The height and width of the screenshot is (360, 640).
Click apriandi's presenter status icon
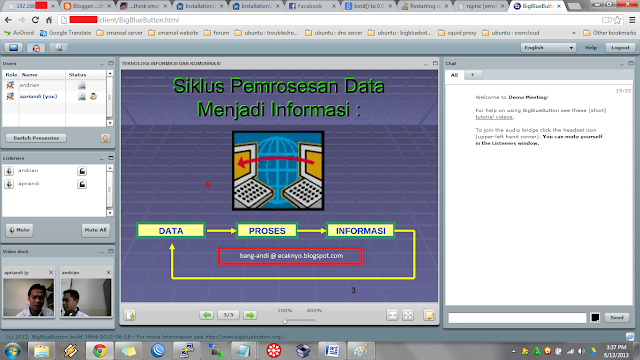click(93, 96)
